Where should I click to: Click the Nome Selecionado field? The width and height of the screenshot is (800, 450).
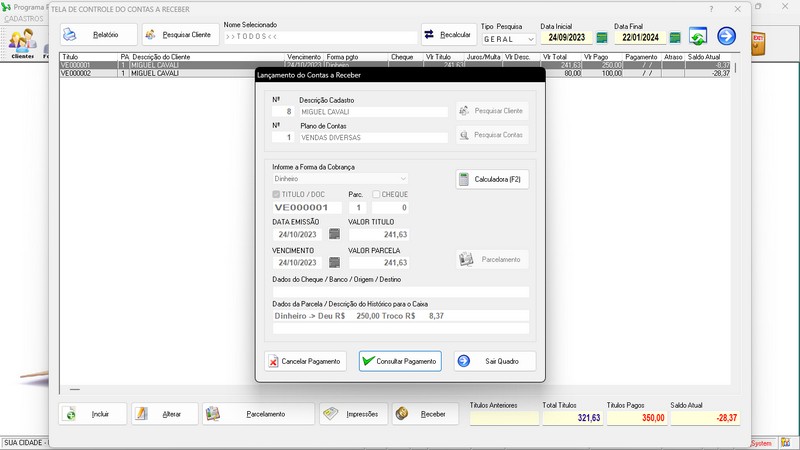point(320,37)
